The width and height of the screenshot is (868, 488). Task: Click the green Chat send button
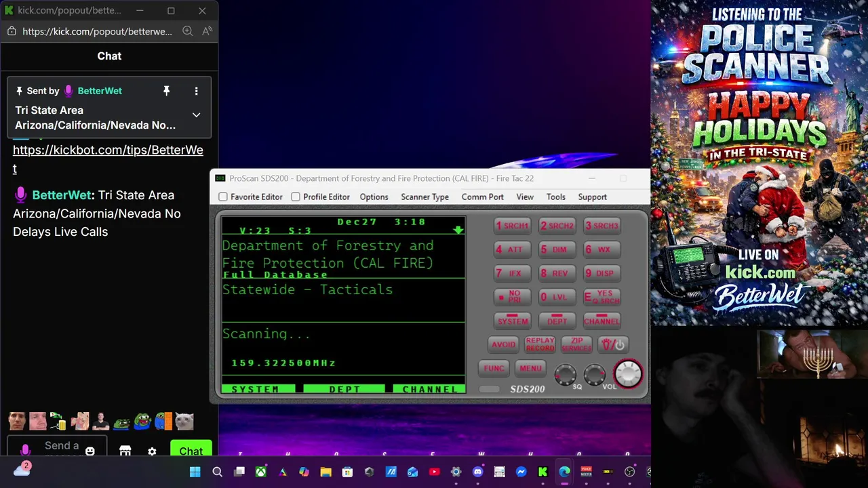[191, 450]
